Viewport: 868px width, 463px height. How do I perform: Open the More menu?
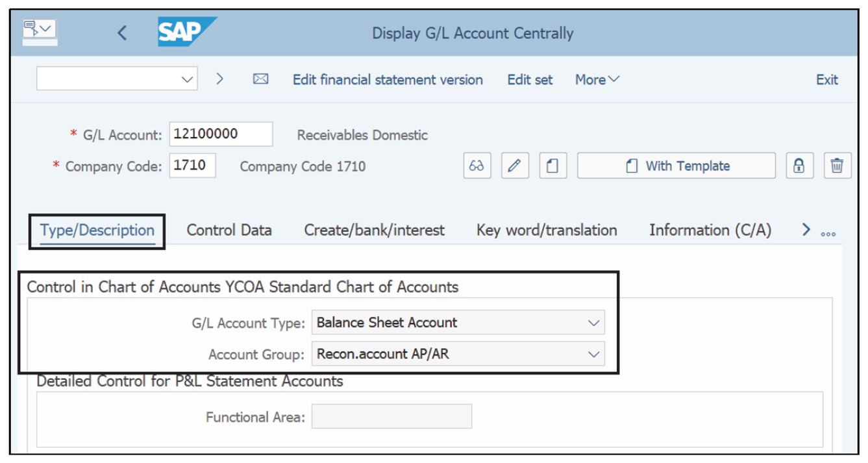pyautogui.click(x=595, y=79)
